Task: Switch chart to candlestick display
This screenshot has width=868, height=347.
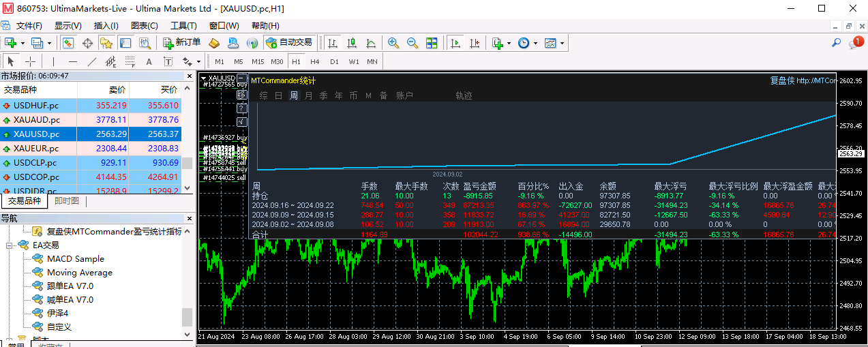Action: point(351,43)
